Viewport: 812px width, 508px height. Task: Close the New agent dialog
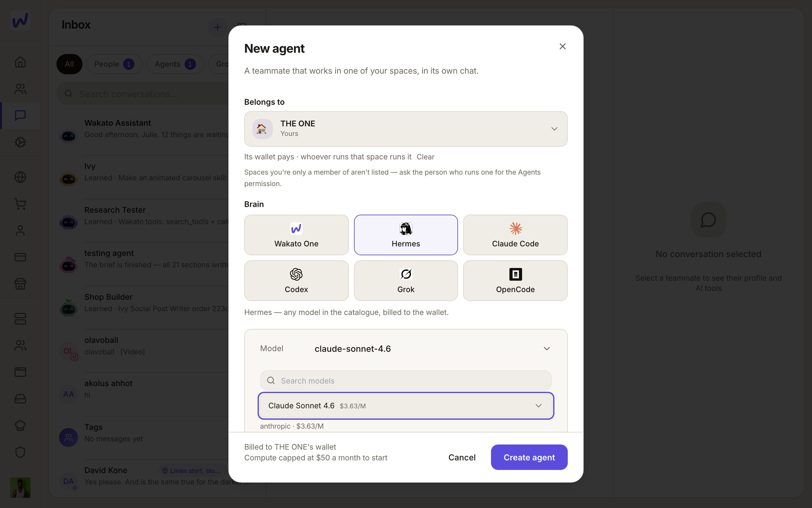click(562, 46)
